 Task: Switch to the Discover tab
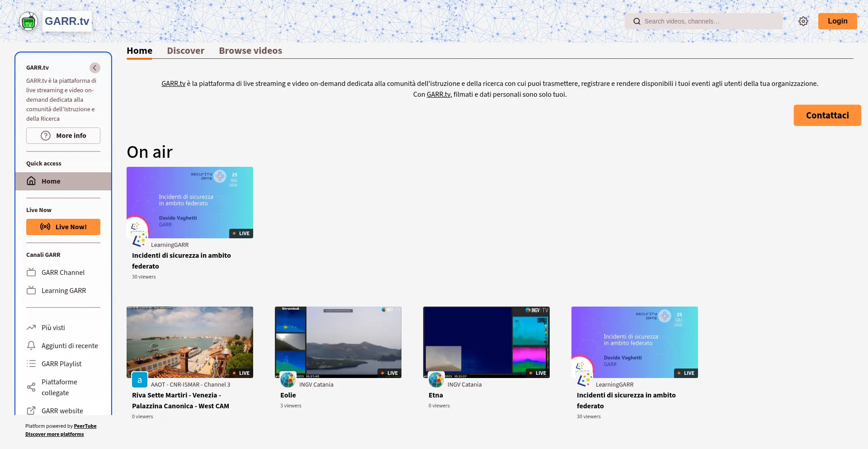click(185, 51)
